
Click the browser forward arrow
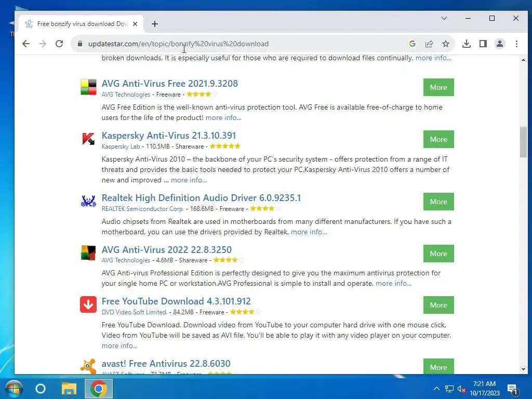tap(43, 44)
